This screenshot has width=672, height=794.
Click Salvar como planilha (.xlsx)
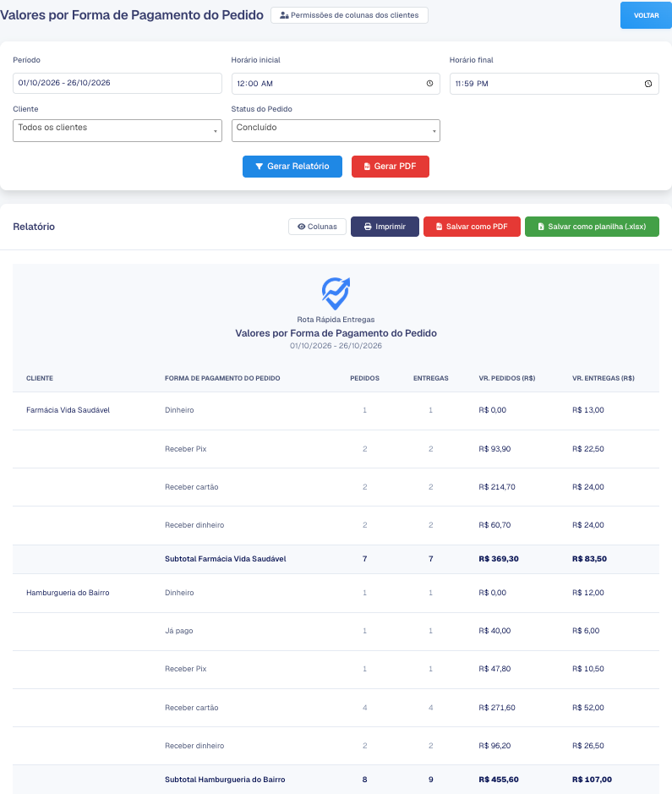pos(592,227)
